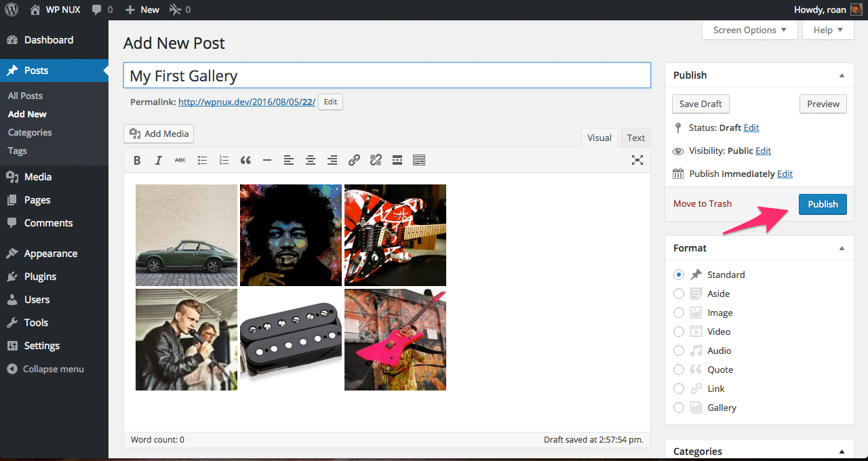Click the WordPress logo in admin bar
The width and height of the screenshot is (868, 461).
(12, 9)
